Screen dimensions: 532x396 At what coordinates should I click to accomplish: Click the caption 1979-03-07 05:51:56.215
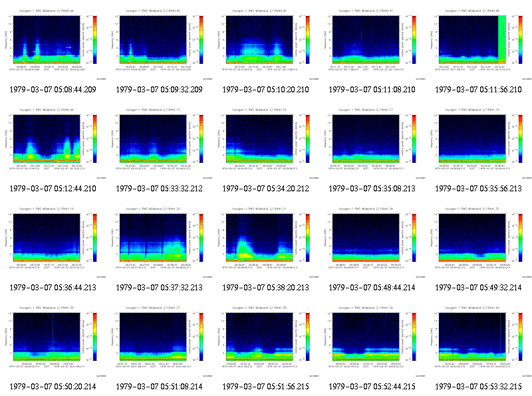pyautogui.click(x=265, y=387)
